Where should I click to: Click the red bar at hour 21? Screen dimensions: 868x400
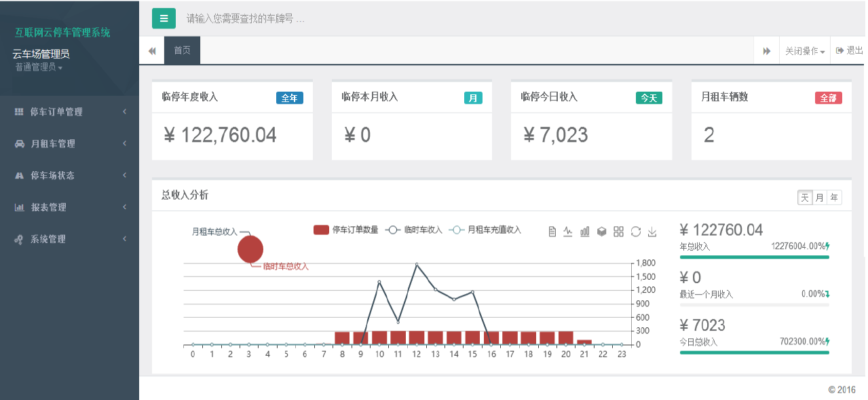[x=584, y=342]
